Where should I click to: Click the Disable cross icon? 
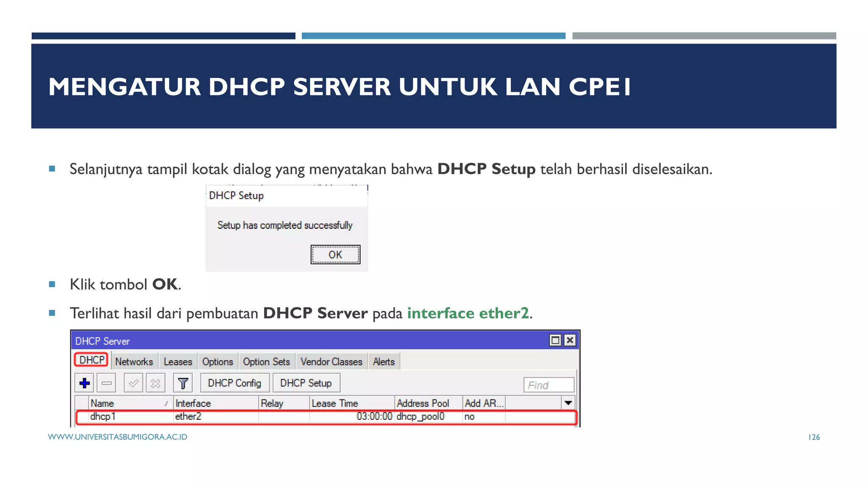tap(156, 383)
